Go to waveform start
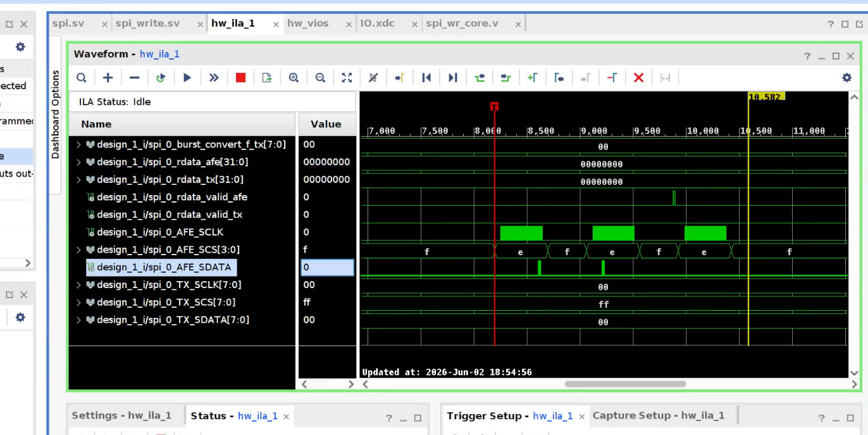 426,77
